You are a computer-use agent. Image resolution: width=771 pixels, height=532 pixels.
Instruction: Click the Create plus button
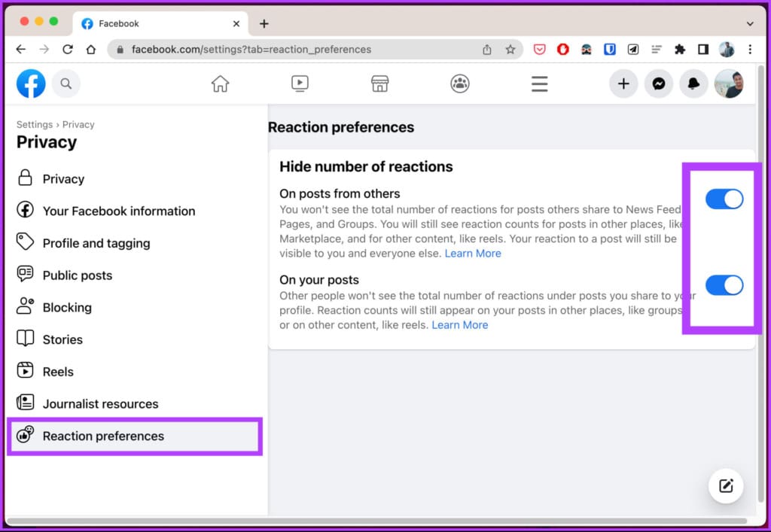[x=623, y=84]
